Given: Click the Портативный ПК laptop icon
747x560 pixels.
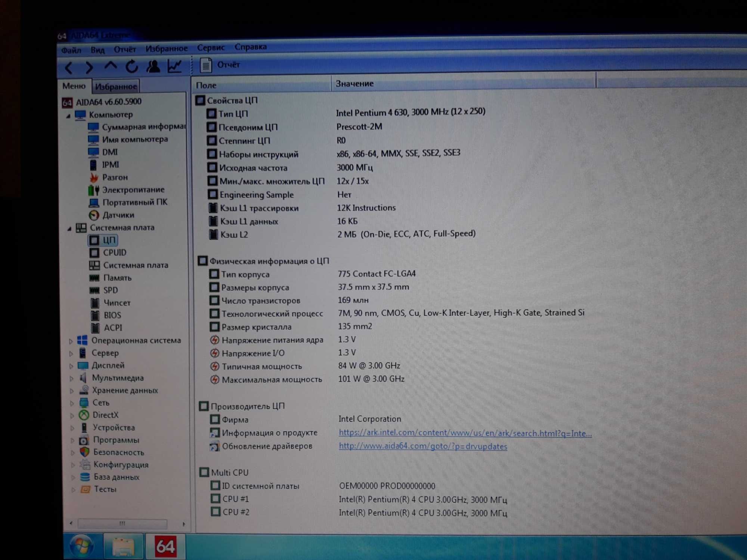Looking at the screenshot, I should [94, 203].
